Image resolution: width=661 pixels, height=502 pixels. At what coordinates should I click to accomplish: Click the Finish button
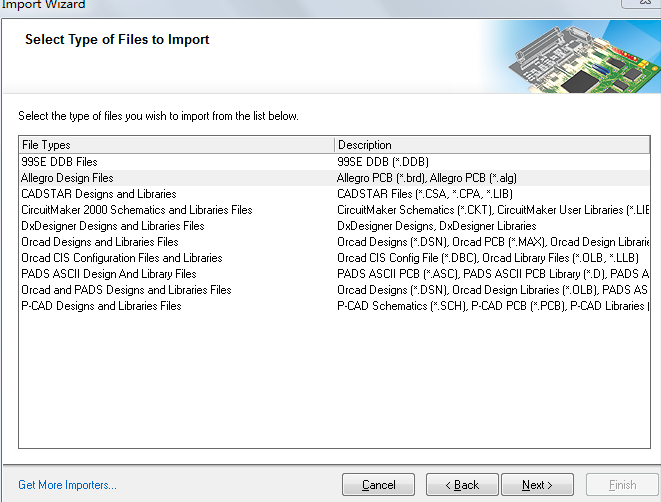622,485
